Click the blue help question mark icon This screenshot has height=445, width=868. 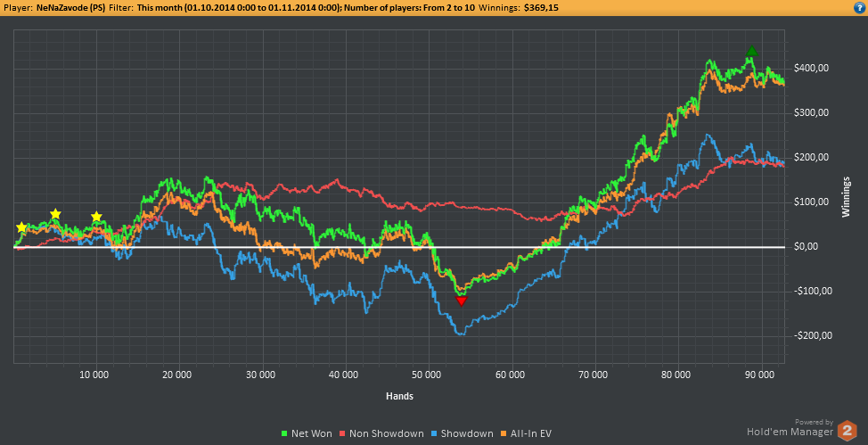point(860,8)
